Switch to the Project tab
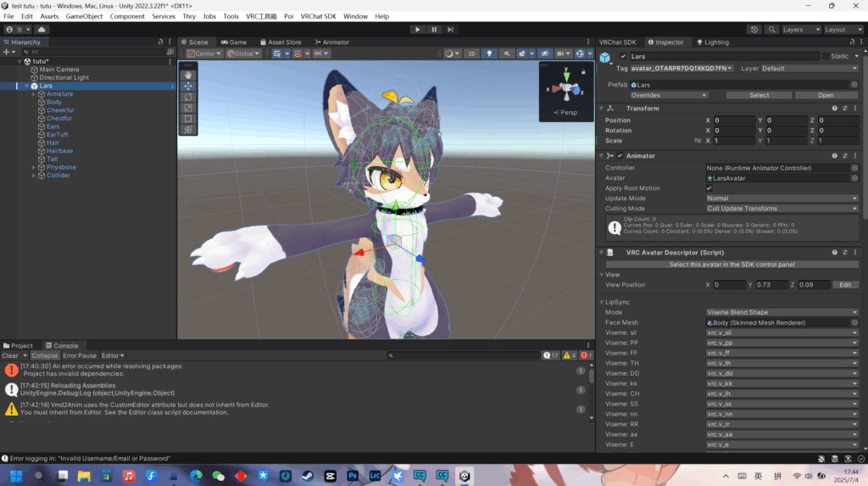The height and width of the screenshot is (486, 868). click(x=19, y=346)
